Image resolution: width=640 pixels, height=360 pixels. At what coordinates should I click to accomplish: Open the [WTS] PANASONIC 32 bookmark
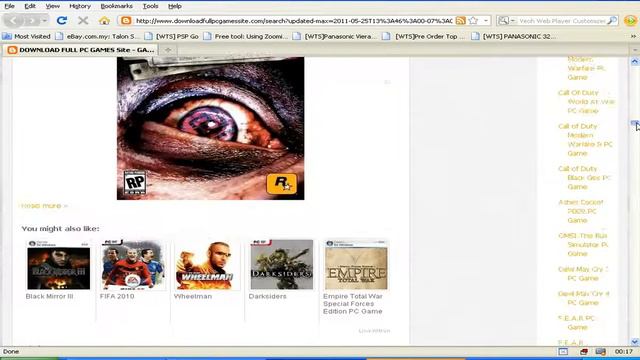tap(513, 36)
